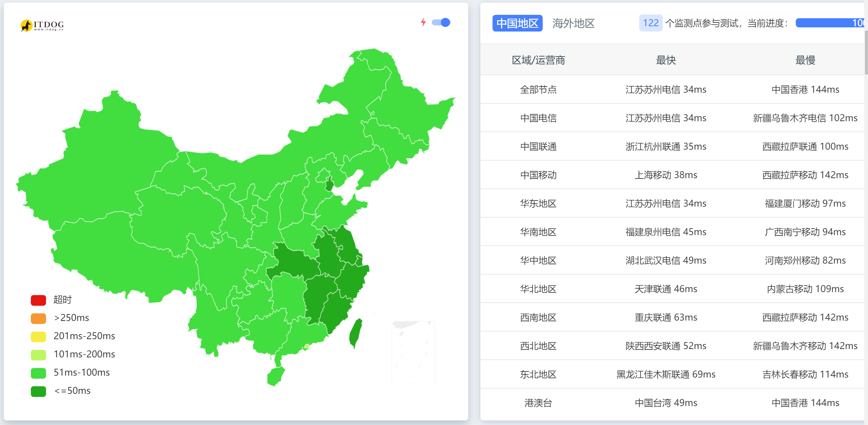Click the orange >250ms legend swatch
868x425 pixels.
[38, 318]
